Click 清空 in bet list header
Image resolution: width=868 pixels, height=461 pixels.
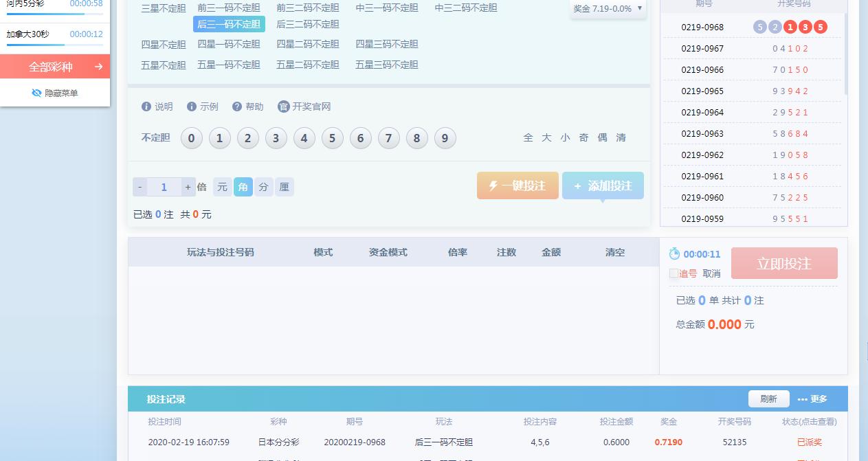(615, 252)
